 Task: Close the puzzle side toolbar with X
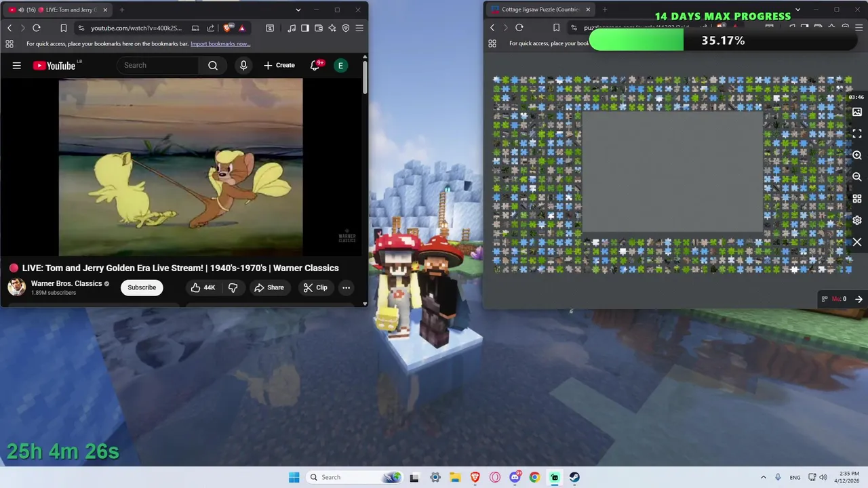pyautogui.click(x=857, y=242)
